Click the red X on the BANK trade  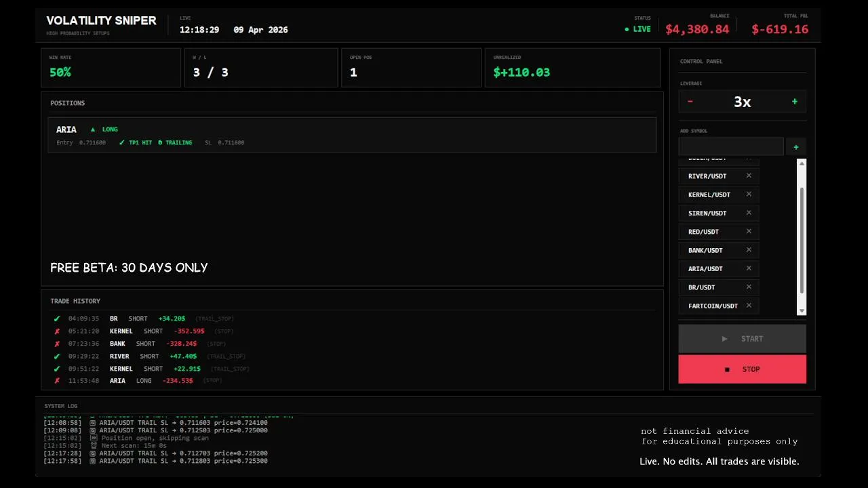57,344
